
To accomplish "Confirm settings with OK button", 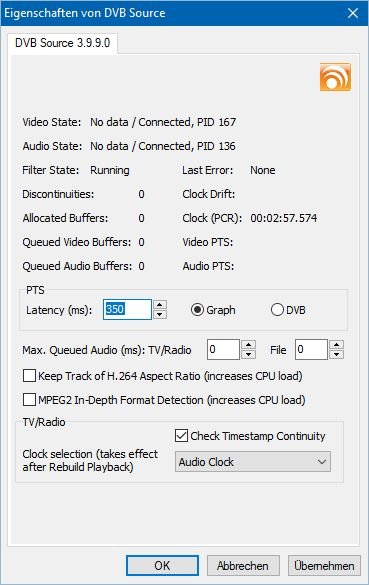I will 162,566.
